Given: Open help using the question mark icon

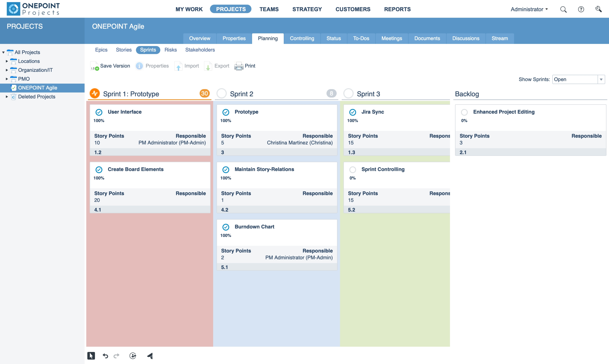Looking at the screenshot, I should coord(581,9).
